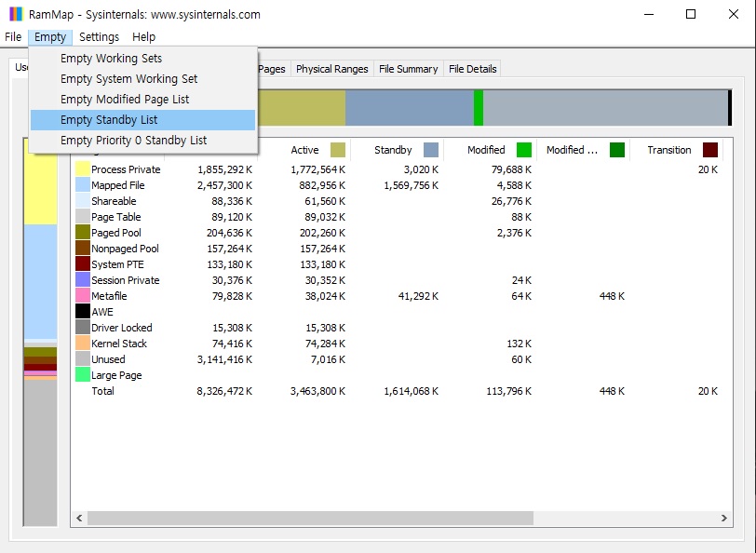
Task: Click the Kernel Stack orange swatch
Action: [83, 344]
